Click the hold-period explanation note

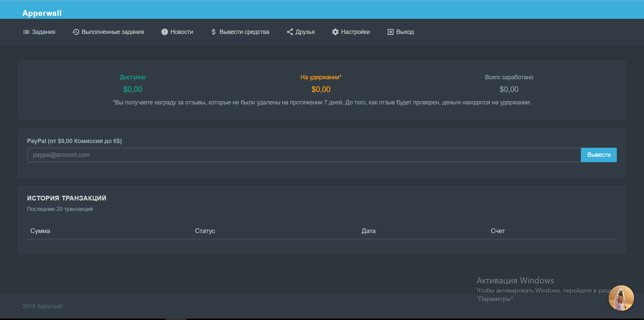[322, 102]
